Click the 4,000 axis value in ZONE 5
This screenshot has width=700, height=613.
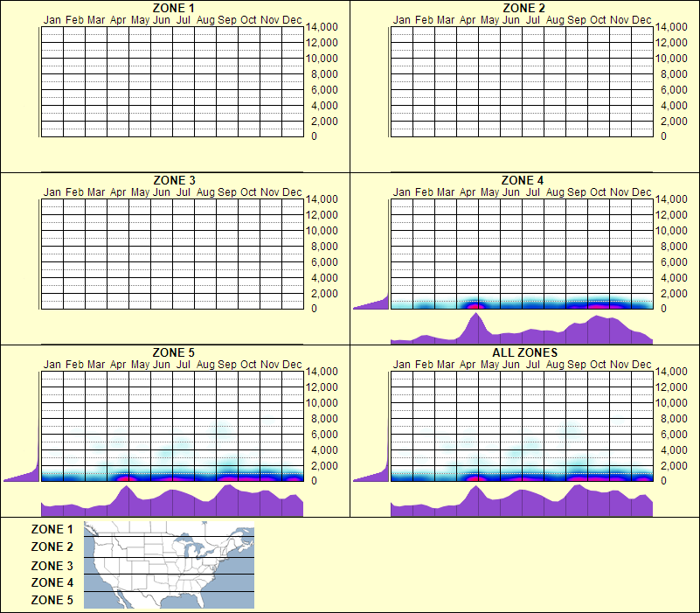pyautogui.click(x=324, y=450)
